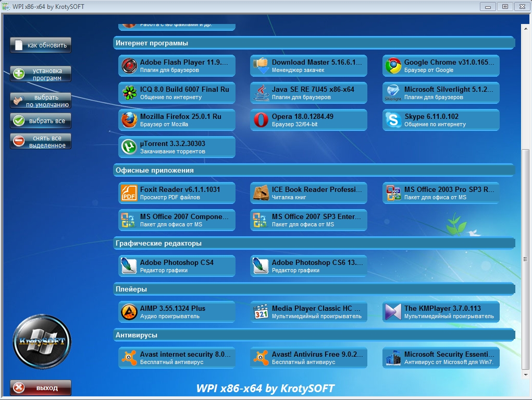
Task: Click 'MS Office 2007 SP3 Enter...' name
Action: (316, 216)
